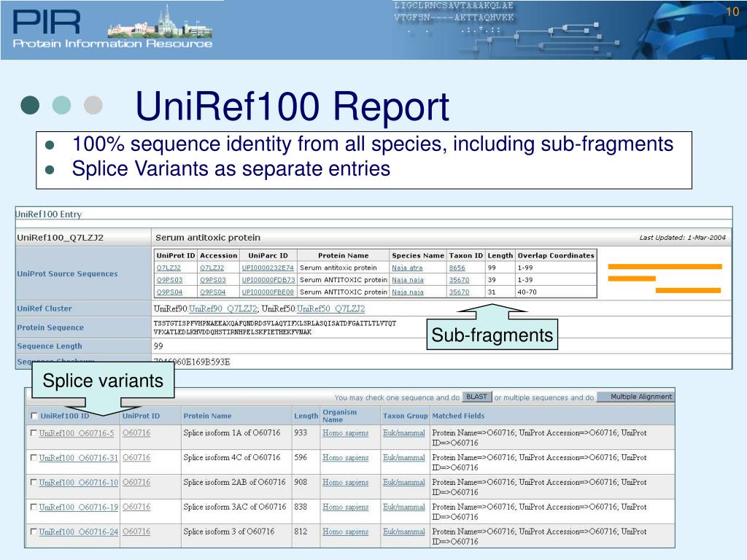Open Euk/mammal link for isoform 3AC row

tap(404, 507)
